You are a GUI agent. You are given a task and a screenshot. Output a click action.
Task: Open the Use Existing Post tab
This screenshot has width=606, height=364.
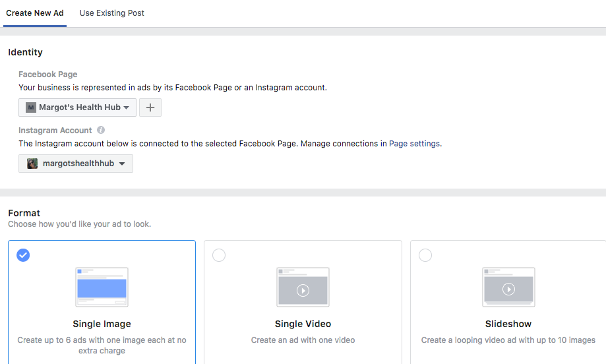pyautogui.click(x=111, y=13)
